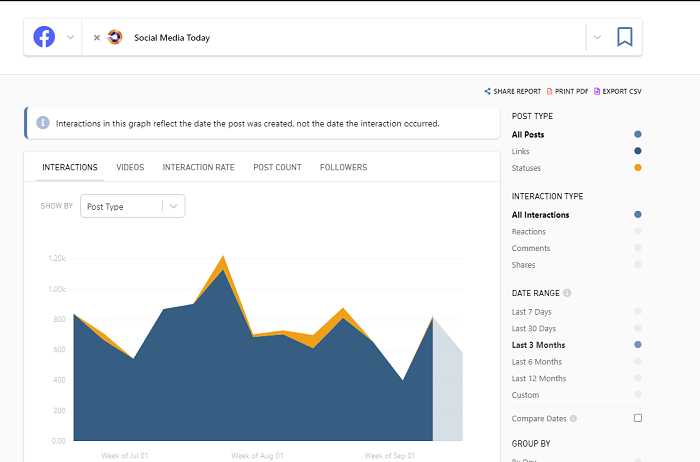
Task: Open the Show By Post Type dropdown
Action: (133, 206)
